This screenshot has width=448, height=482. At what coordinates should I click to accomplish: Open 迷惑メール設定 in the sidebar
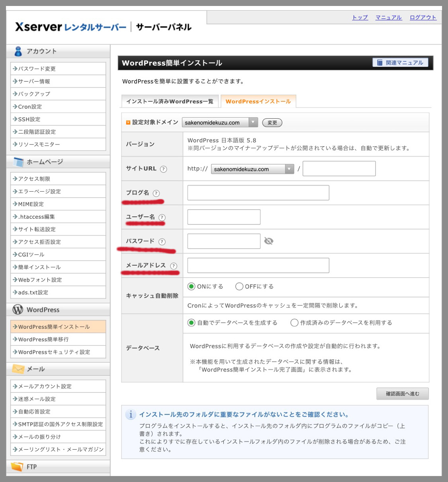[x=58, y=399]
